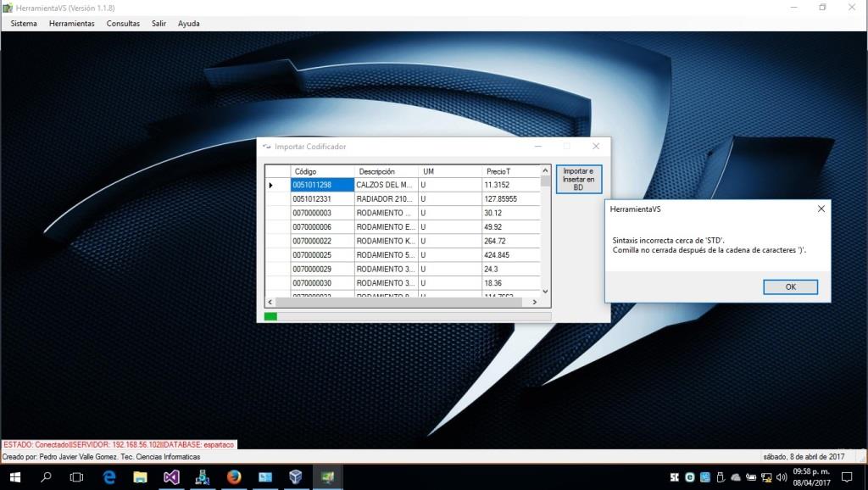This screenshot has width=868, height=490.
Task: Click the grid's vertical scrollbar thumb
Action: (545, 181)
